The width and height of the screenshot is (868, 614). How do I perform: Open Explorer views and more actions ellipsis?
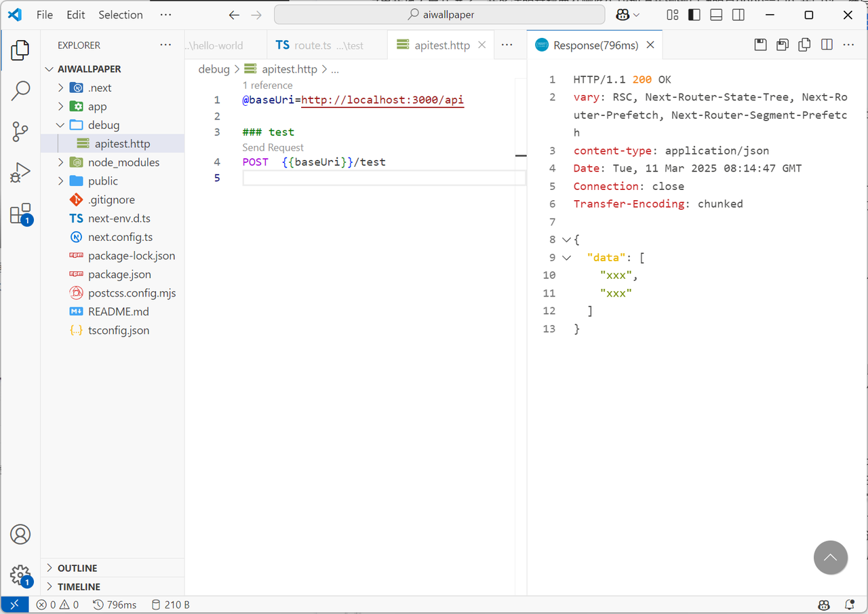coord(165,45)
